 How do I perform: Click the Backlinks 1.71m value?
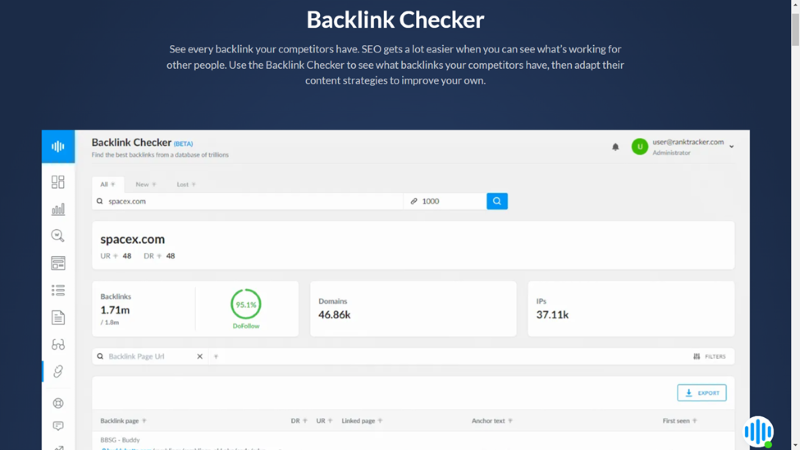pos(115,310)
